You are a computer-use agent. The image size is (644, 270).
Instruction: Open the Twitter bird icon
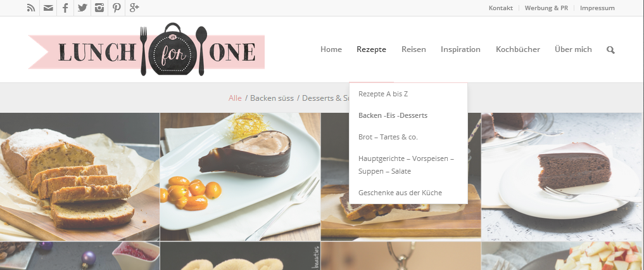click(82, 8)
